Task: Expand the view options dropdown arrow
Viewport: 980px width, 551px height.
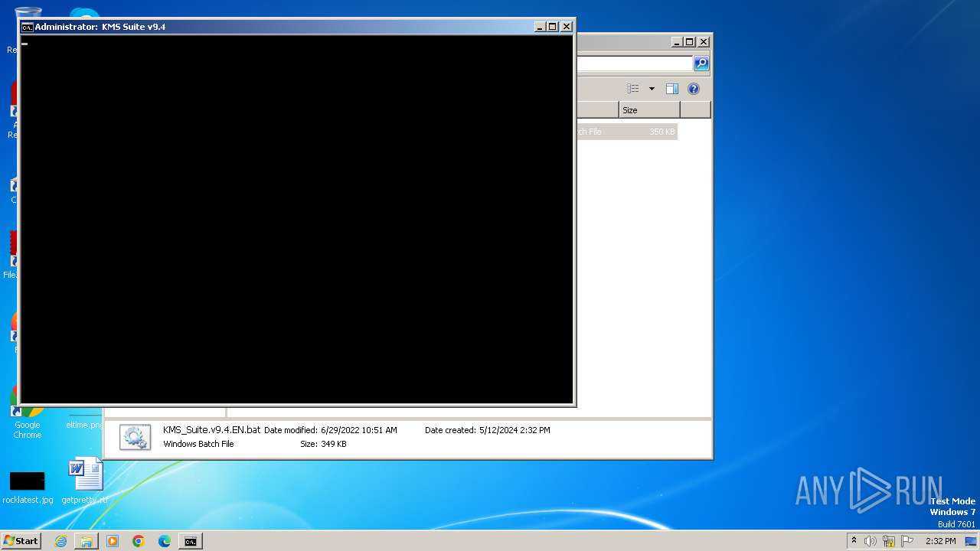Action: pos(652,89)
